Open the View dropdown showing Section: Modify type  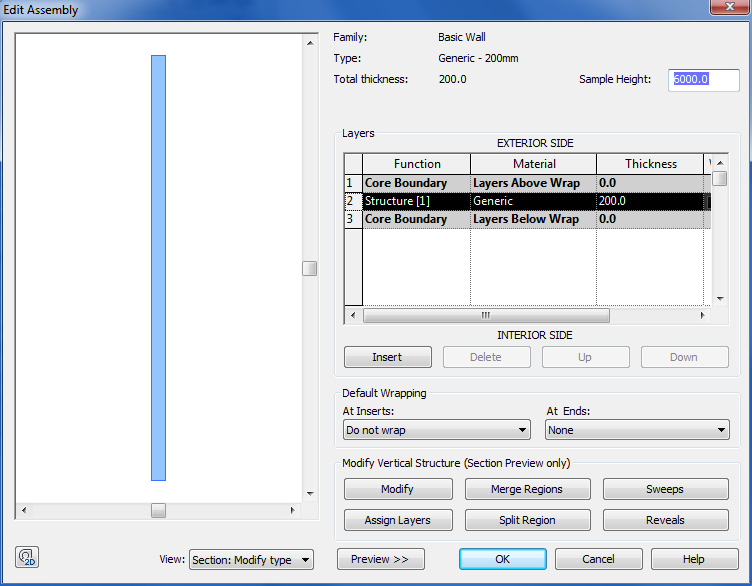(x=252, y=560)
